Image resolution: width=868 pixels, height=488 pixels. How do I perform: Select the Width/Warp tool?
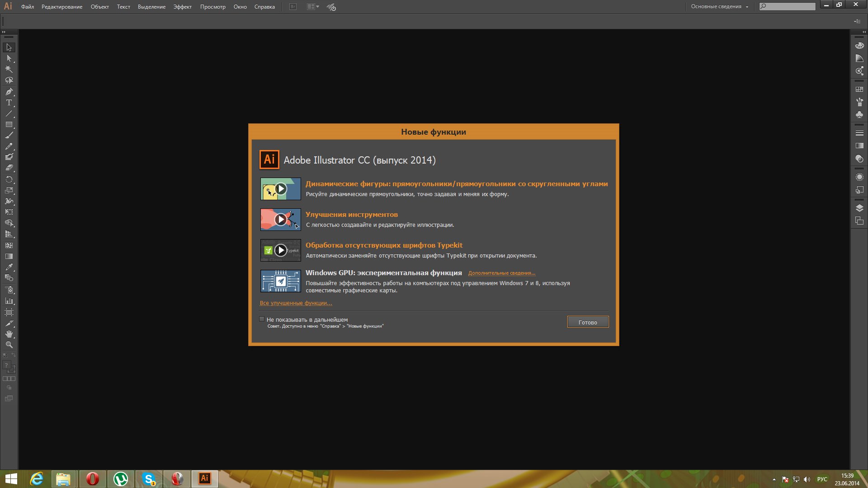[9, 201]
